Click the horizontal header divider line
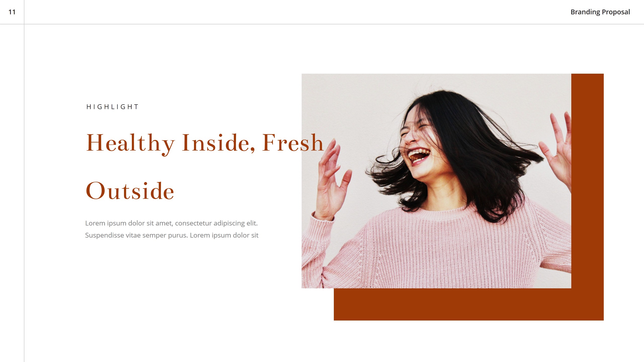The image size is (644, 362). [322, 24]
